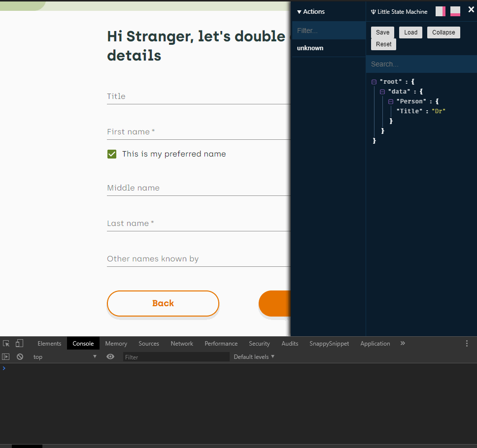The width and height of the screenshot is (477, 448).
Task: Collapse the 'Person' node in state tree
Action: point(390,101)
